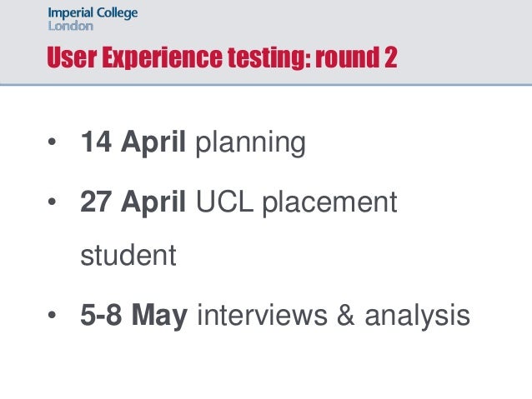Click the bold '14 April' date
Screen dimensions: 532x399
pos(133,142)
